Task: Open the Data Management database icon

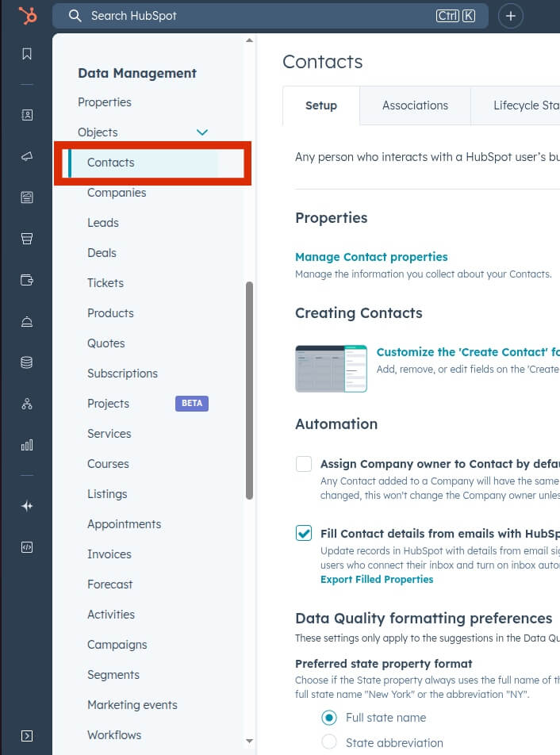Action: [27, 362]
